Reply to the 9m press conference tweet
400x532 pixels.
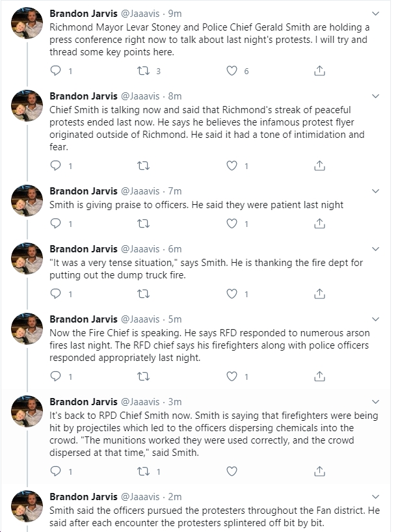click(56, 71)
